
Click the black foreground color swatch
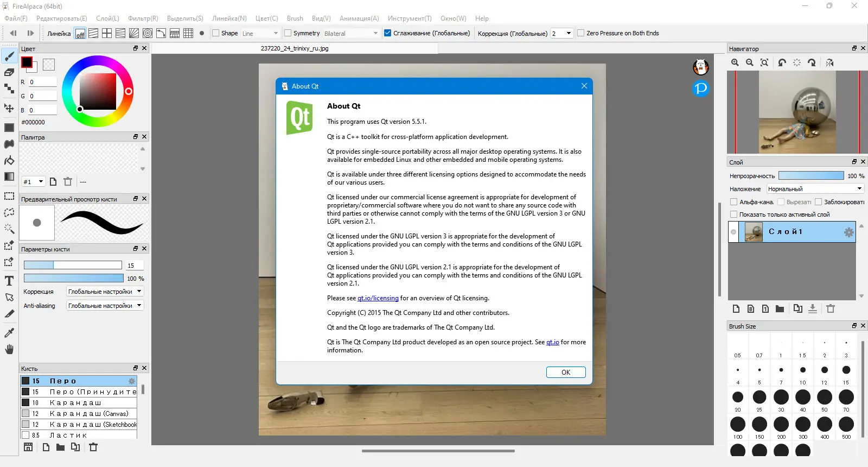pos(27,62)
